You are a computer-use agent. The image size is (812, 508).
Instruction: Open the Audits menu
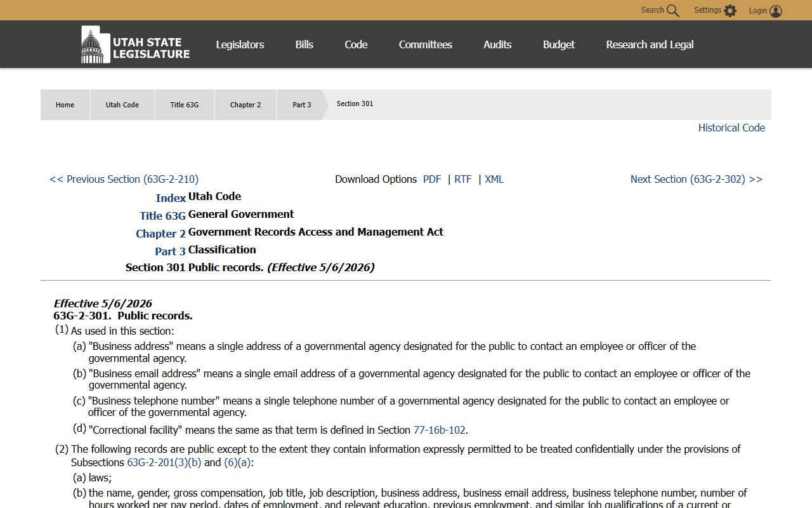(x=497, y=44)
